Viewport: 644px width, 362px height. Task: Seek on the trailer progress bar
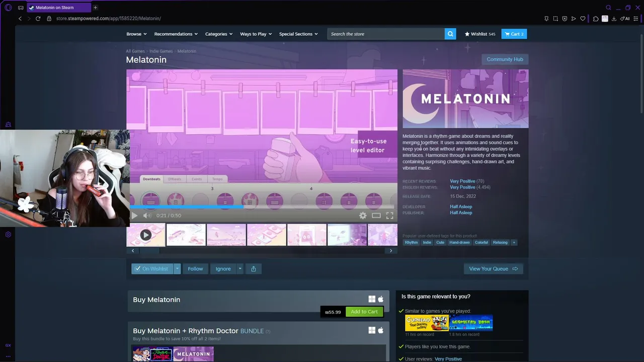[x=262, y=207]
